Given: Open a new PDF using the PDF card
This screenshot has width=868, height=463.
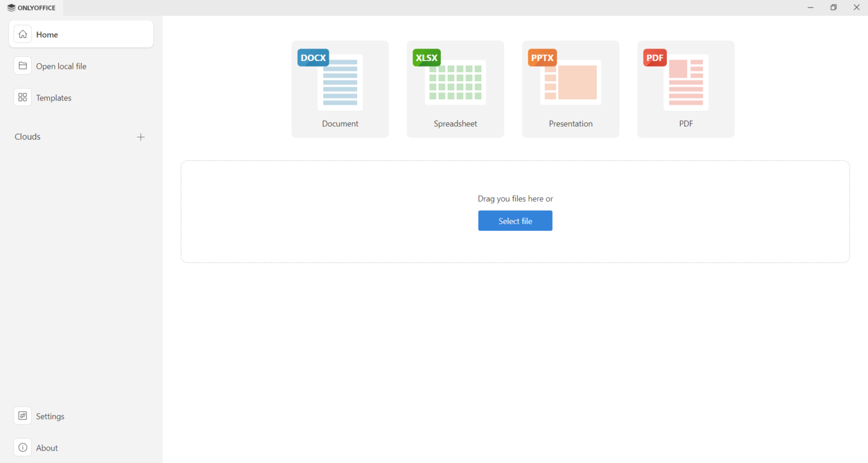Looking at the screenshot, I should (685, 82).
